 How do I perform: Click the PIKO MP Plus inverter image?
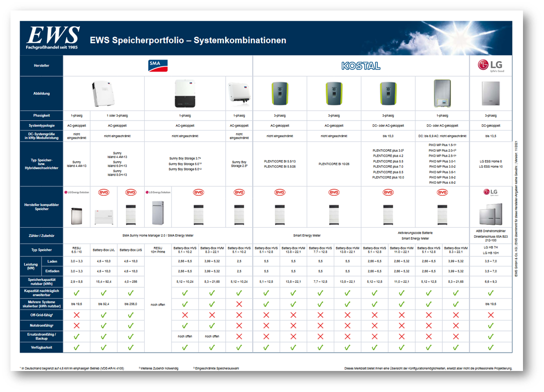point(442,94)
